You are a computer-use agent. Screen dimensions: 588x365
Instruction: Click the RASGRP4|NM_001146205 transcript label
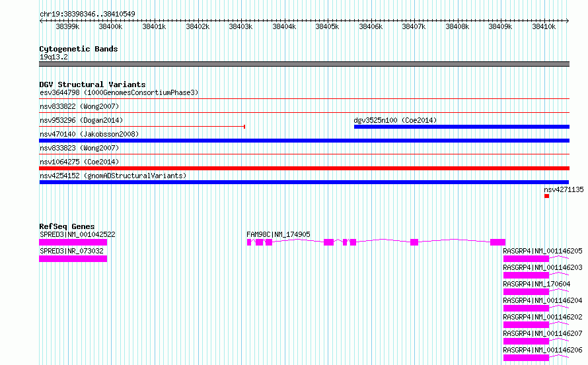coord(542,251)
